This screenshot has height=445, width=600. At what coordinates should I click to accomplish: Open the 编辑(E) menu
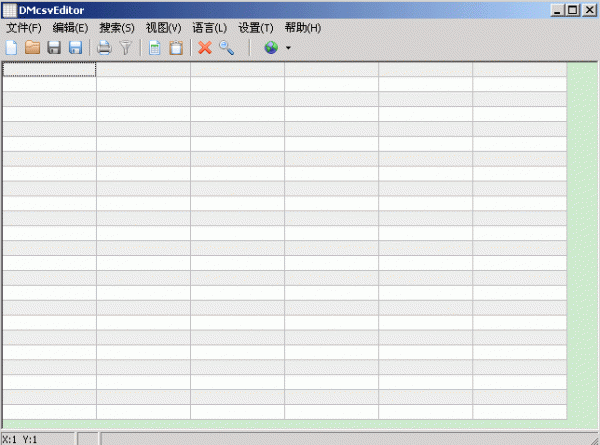coord(70,28)
